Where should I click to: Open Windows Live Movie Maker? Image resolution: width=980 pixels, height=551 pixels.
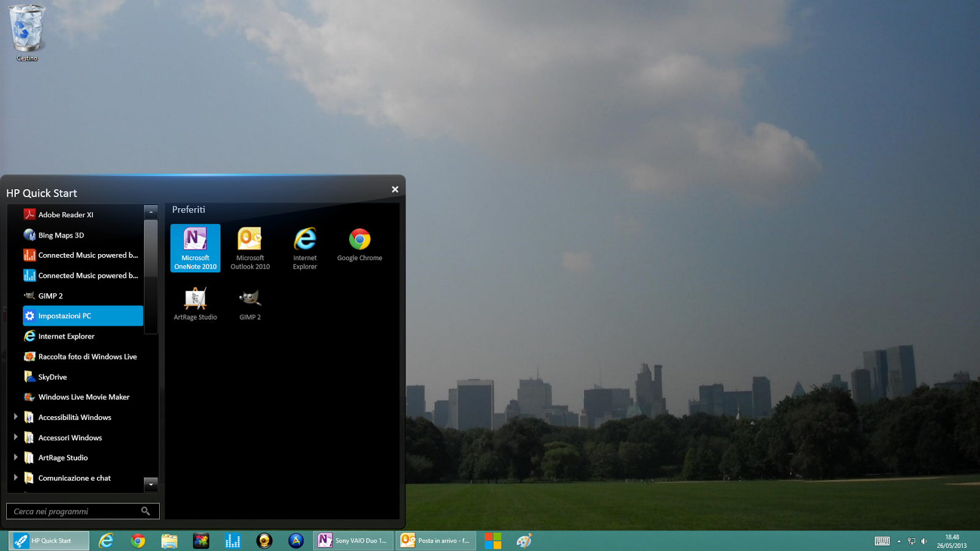[x=83, y=397]
